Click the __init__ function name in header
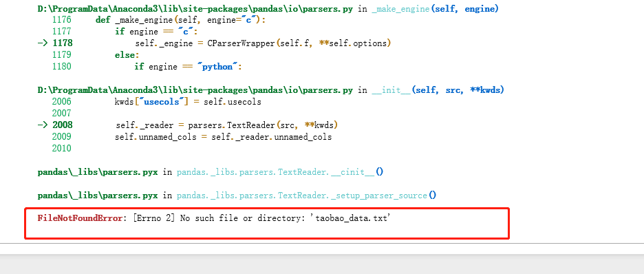 coord(391,90)
